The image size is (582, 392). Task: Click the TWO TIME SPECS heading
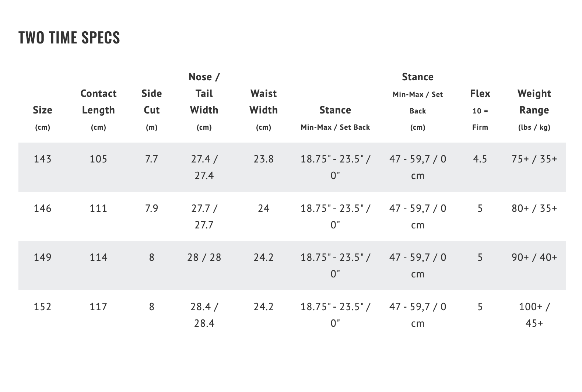point(69,38)
